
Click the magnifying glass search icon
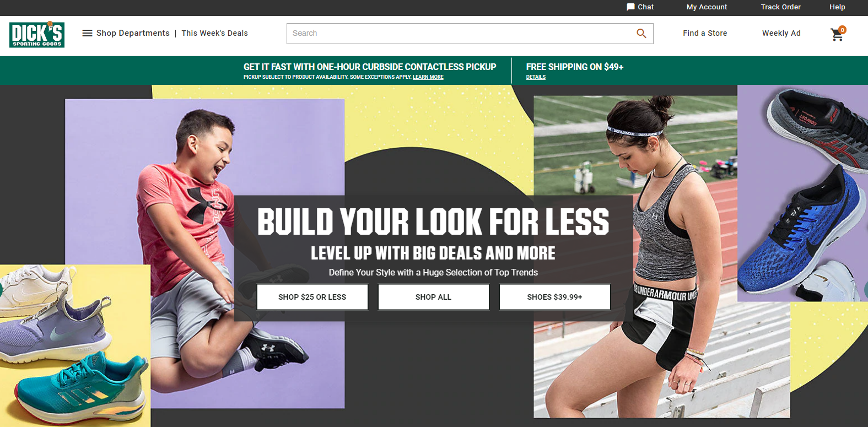point(641,33)
